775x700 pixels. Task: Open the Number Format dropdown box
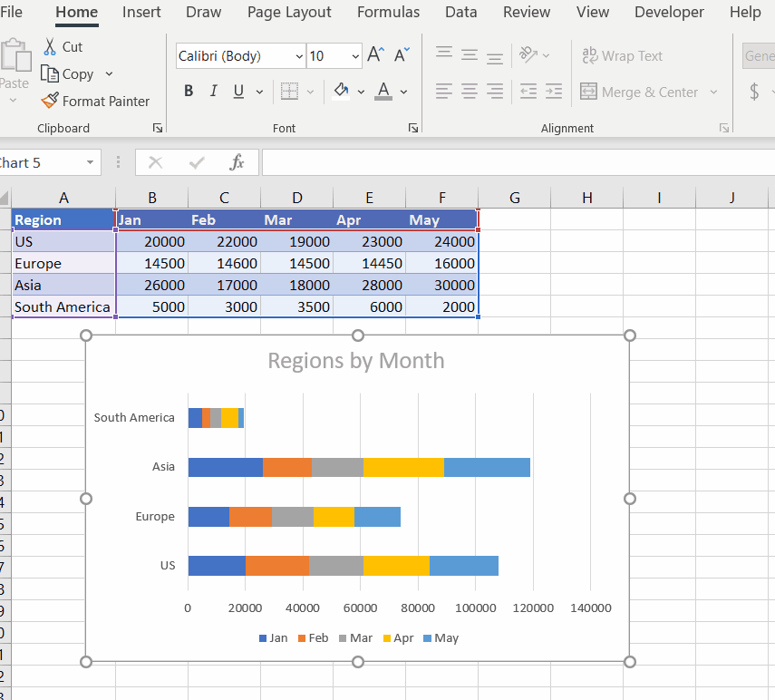pos(759,56)
